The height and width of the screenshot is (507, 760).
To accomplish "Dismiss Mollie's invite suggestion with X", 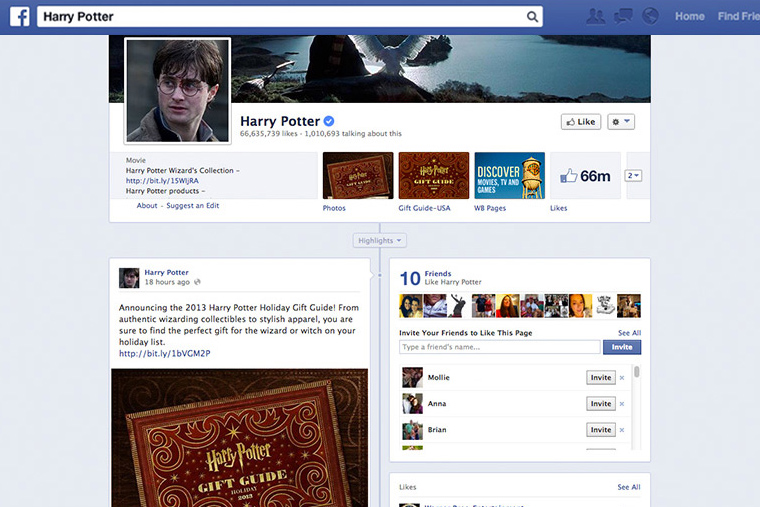I will click(622, 378).
